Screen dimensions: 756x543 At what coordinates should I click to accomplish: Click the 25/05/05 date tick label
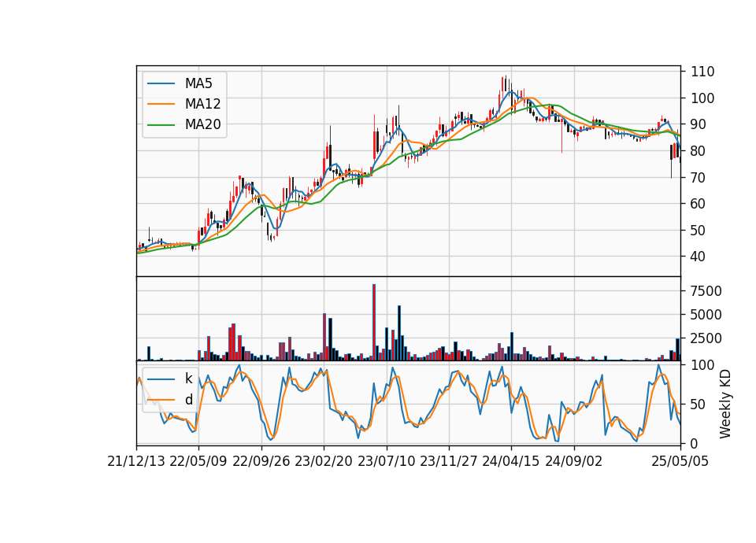pyautogui.click(x=680, y=461)
